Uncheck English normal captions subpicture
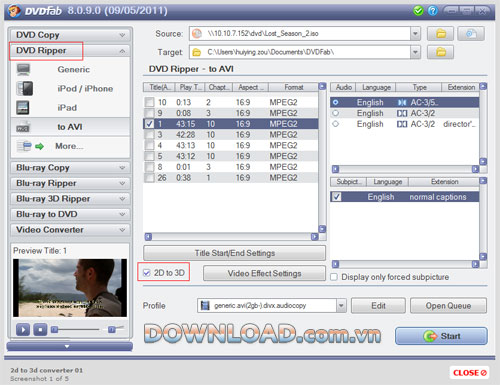The image size is (500, 385). coord(337,197)
